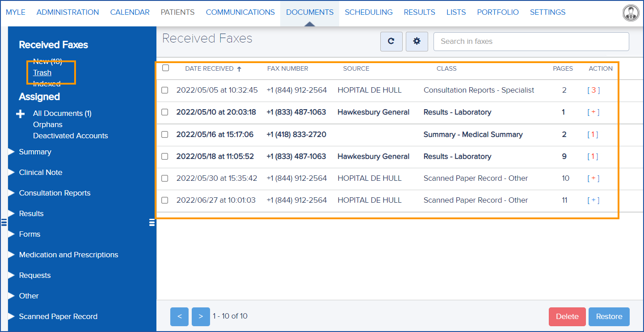Refresh the Received Faxes list

pyautogui.click(x=391, y=41)
